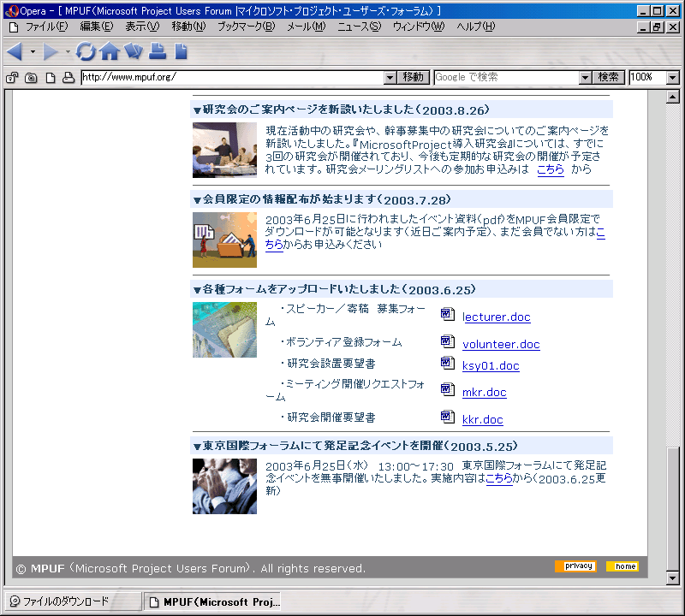This screenshot has width=685, height=616.
Task: Open the 編集(E) menu
Action: tap(96, 27)
